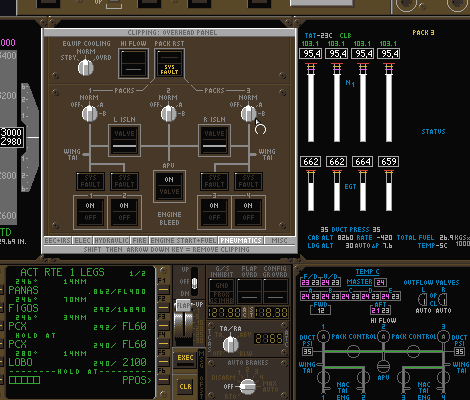
Task: Click the APU valve synoptic symbol
Action: point(383,367)
